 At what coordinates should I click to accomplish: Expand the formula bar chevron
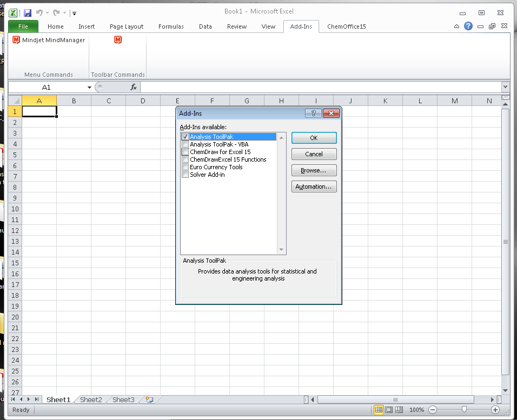pos(505,87)
